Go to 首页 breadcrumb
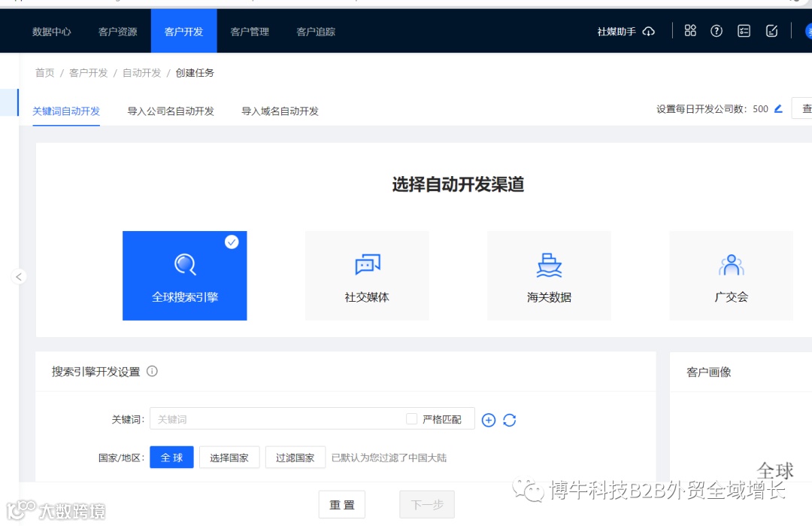812x526 pixels. click(44, 72)
